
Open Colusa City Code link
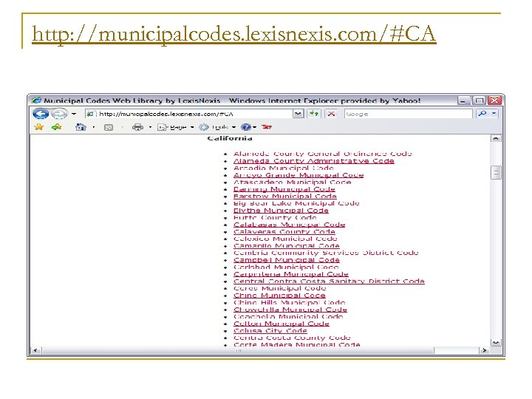tap(270, 331)
